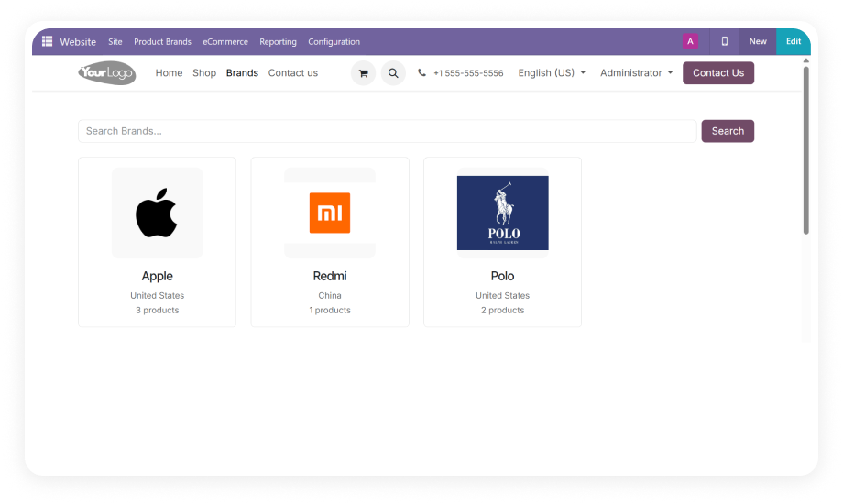Image resolution: width=843 pixels, height=504 pixels.
Task: Open the Polo Ralph Lauren logo image
Action: point(503,213)
